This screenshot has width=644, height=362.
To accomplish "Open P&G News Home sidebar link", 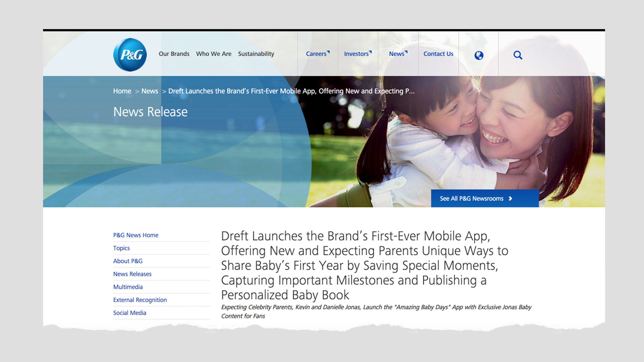I will (136, 235).
